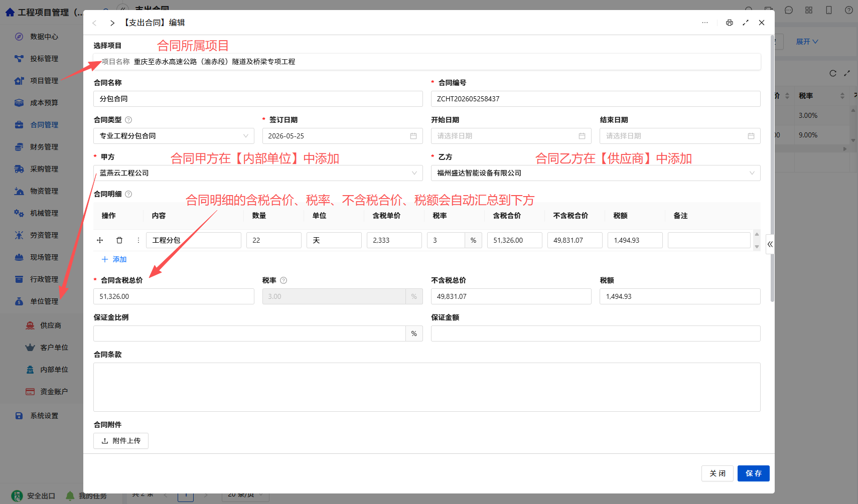
Task: Collapse side panel with double-chevron handle
Action: [x=770, y=244]
